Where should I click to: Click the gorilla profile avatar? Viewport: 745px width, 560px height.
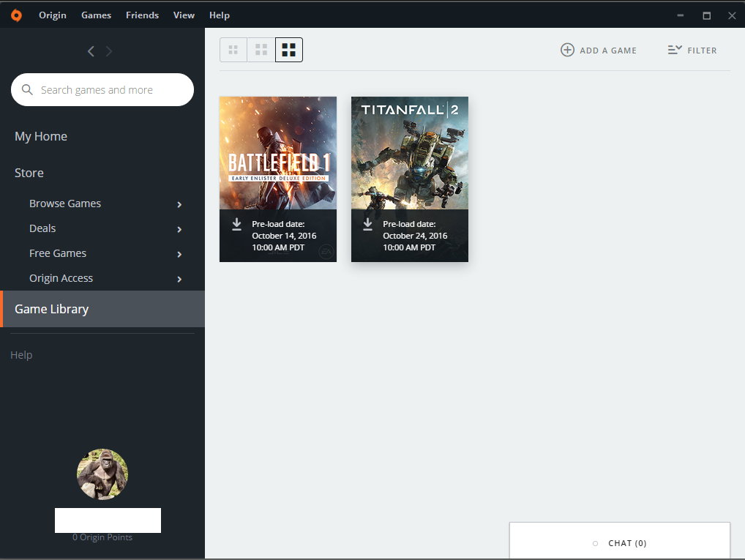[x=102, y=474]
